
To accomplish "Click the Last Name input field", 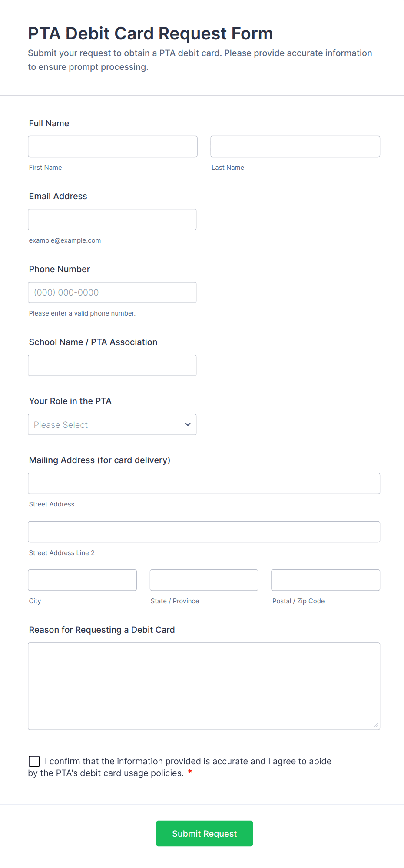I will [x=295, y=146].
